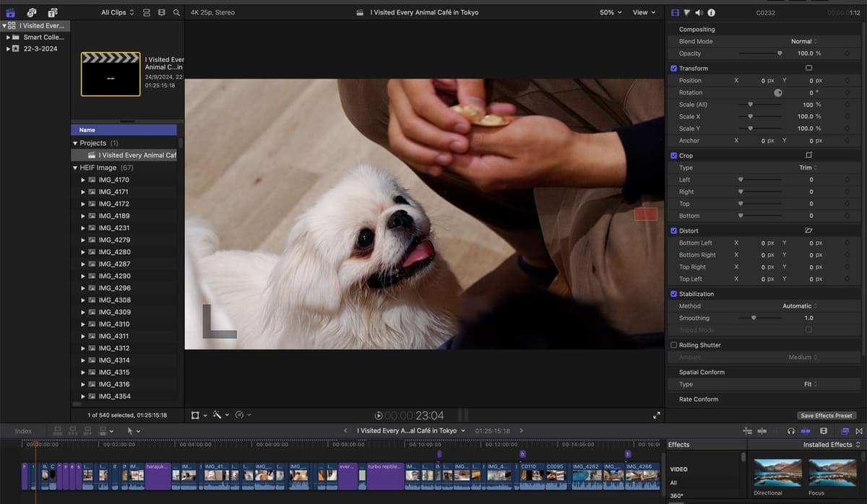
Task: Open the timeline Index tab
Action: pos(23,431)
